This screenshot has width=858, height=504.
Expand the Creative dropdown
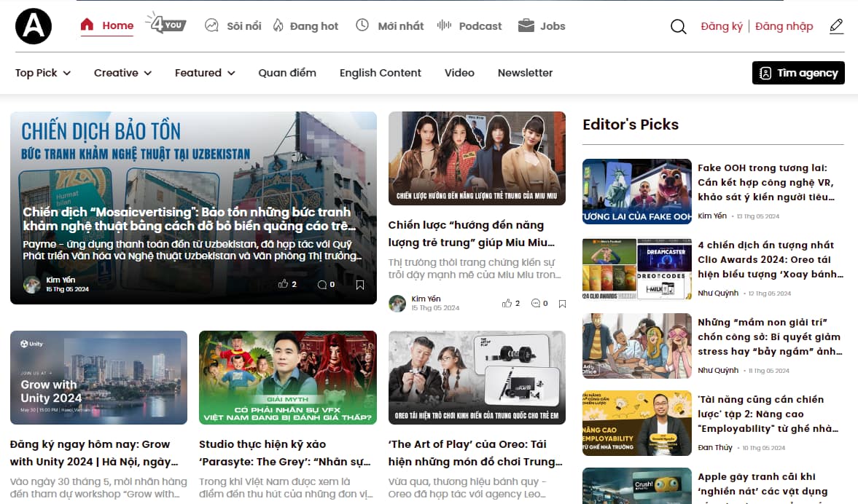pos(122,73)
